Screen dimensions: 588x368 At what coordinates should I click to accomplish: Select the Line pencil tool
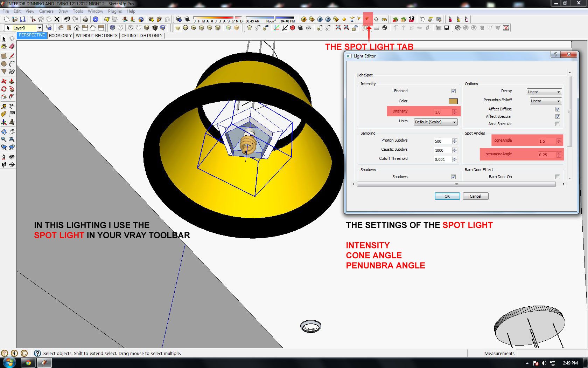click(x=12, y=56)
